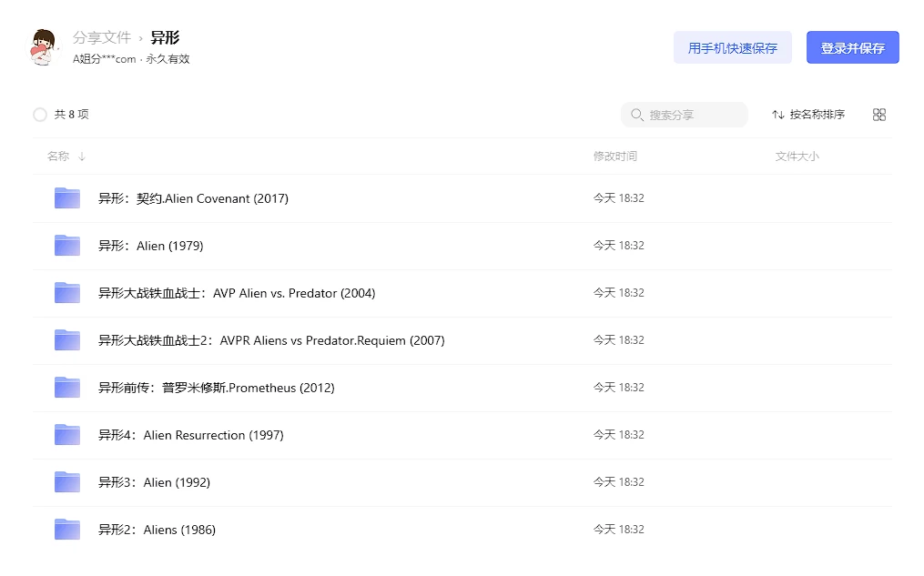Viewport: 924px width, 576px height.
Task: Click folder icon for Alien Covenant (2017)
Action: [x=67, y=198]
